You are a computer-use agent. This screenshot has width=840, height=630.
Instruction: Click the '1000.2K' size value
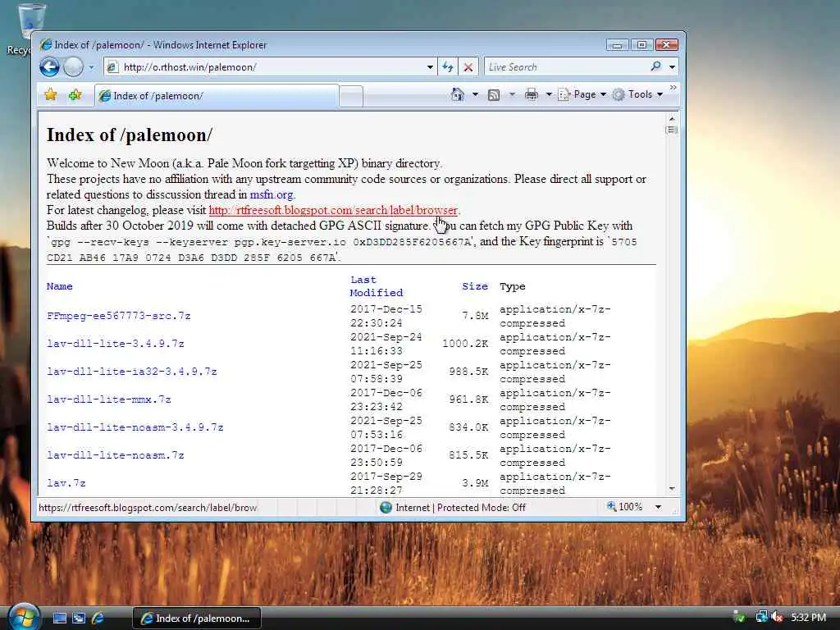[465, 344]
